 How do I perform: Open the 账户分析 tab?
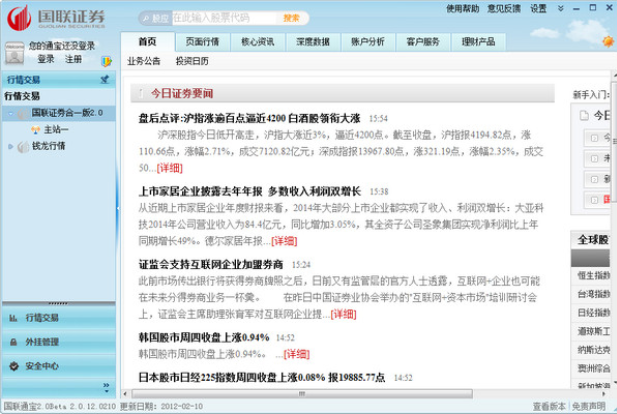point(368,42)
